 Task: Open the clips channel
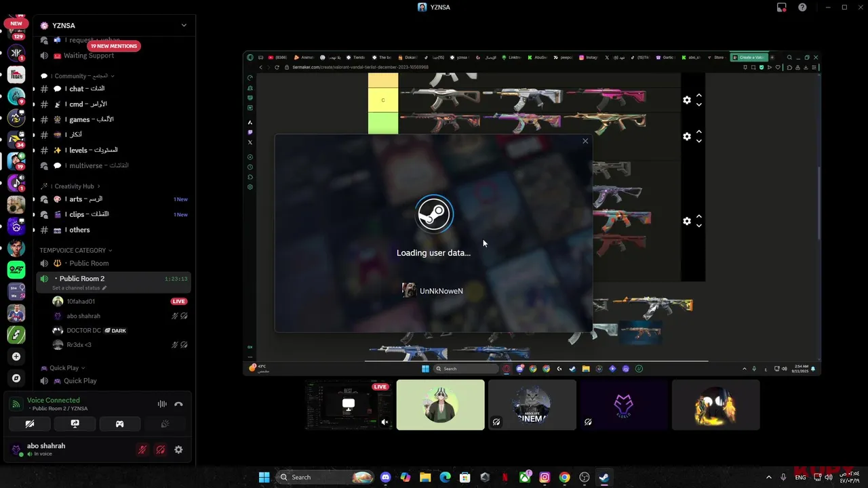[x=113, y=214]
